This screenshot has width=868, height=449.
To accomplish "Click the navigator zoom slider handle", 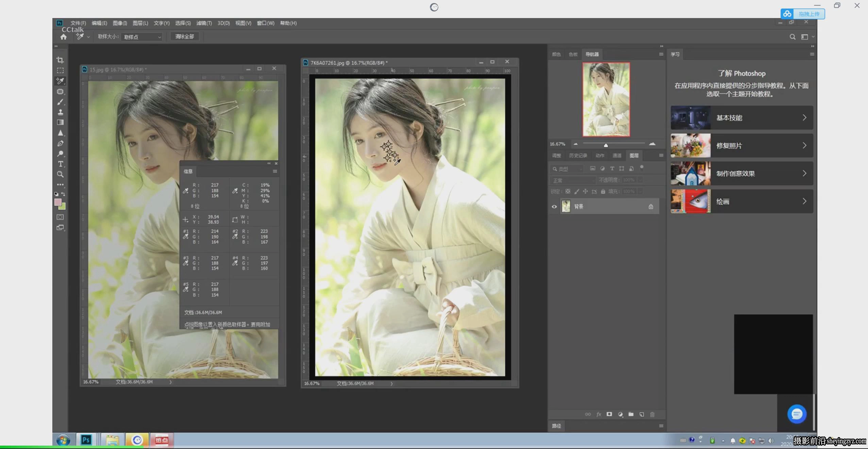I will (606, 145).
